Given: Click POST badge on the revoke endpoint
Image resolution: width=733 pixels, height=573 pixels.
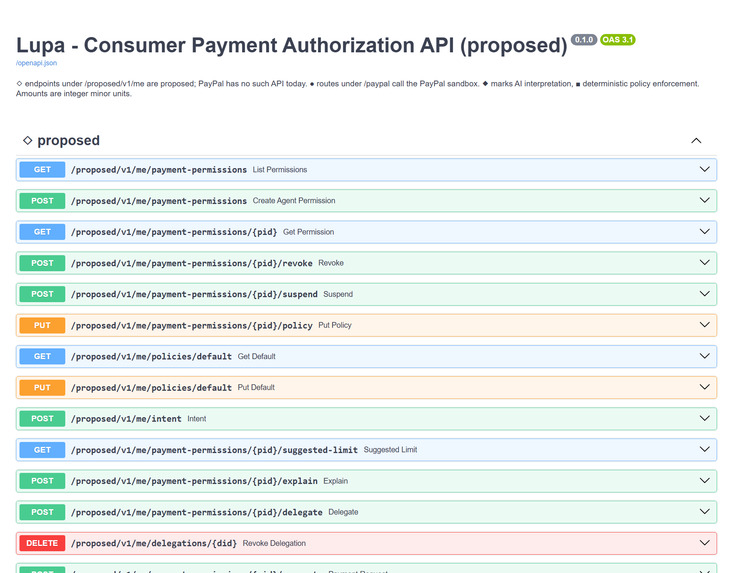Looking at the screenshot, I should click(42, 263).
